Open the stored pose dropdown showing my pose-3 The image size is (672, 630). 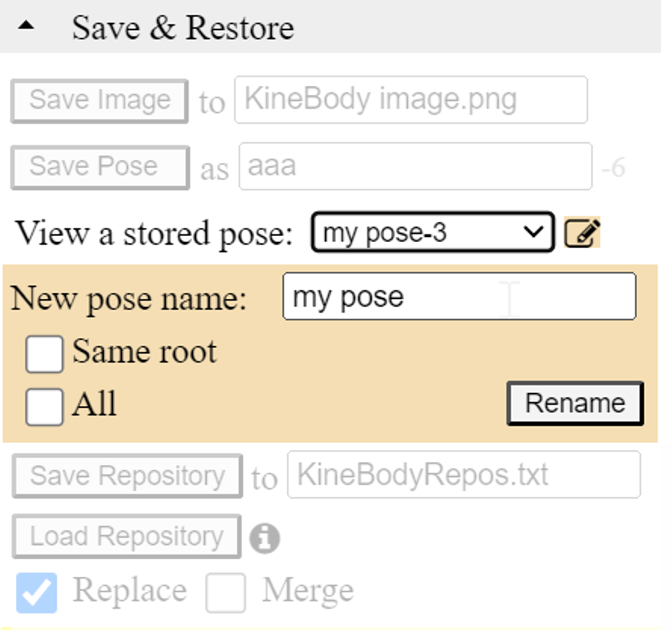click(433, 232)
